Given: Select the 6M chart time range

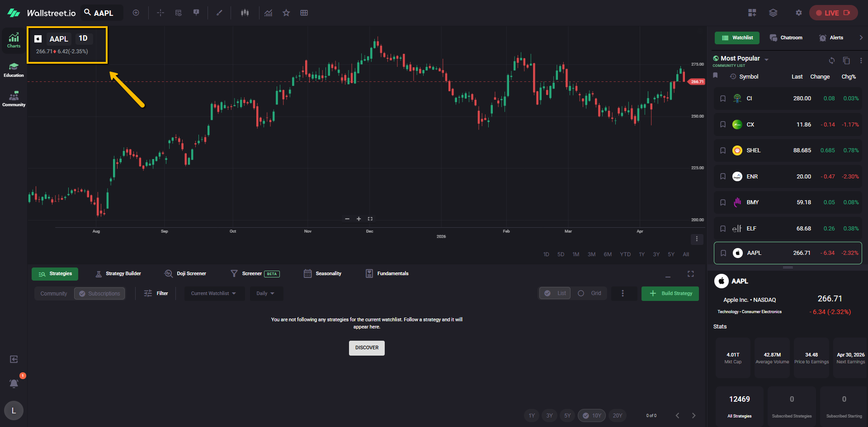Looking at the screenshot, I should click(x=608, y=254).
